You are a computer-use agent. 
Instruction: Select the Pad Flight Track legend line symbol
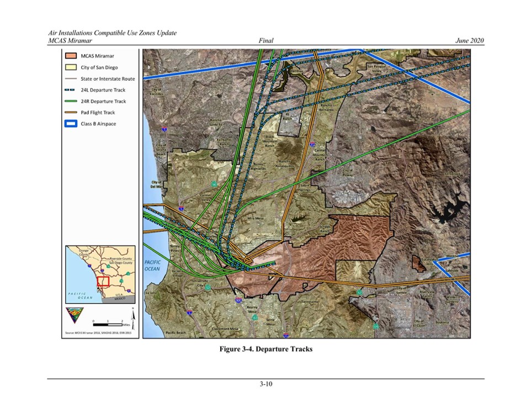click(x=71, y=113)
